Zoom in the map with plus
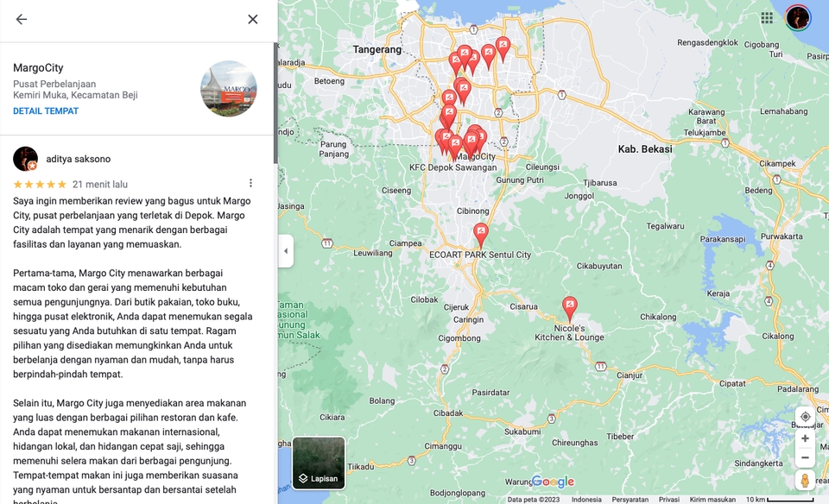The image size is (829, 504). (x=805, y=438)
